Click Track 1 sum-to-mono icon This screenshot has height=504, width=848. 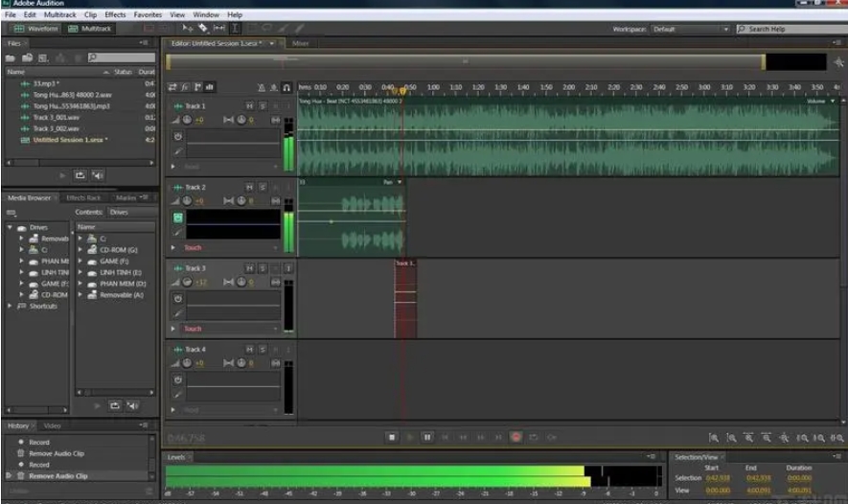(276, 120)
